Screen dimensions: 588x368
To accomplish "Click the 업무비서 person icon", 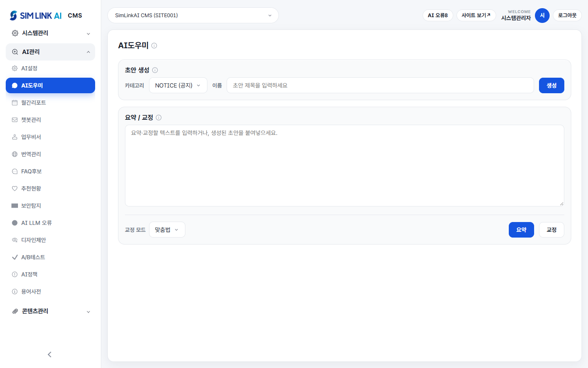I will click(x=15, y=137).
